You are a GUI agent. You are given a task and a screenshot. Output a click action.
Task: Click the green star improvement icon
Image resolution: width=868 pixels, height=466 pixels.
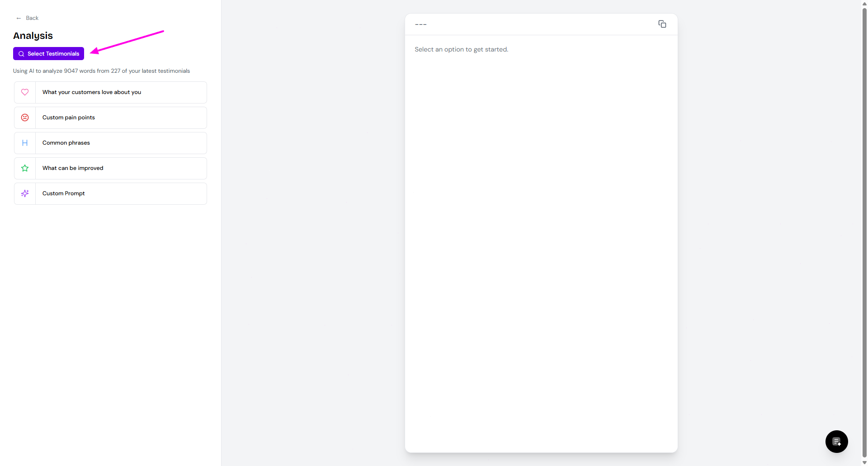pyautogui.click(x=25, y=168)
